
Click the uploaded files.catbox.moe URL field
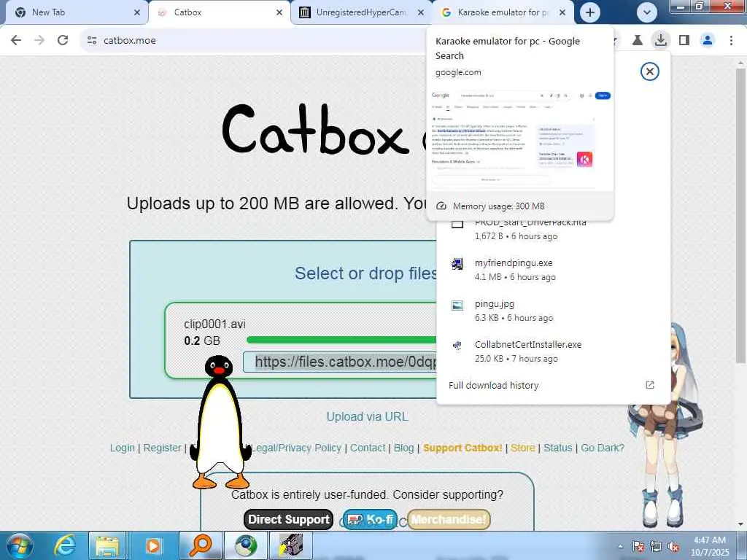click(340, 362)
